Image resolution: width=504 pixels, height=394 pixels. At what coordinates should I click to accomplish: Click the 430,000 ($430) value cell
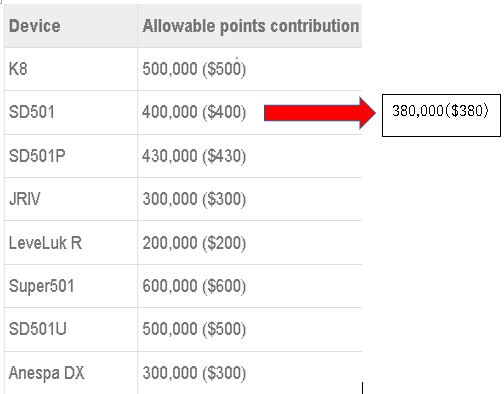[250, 156]
